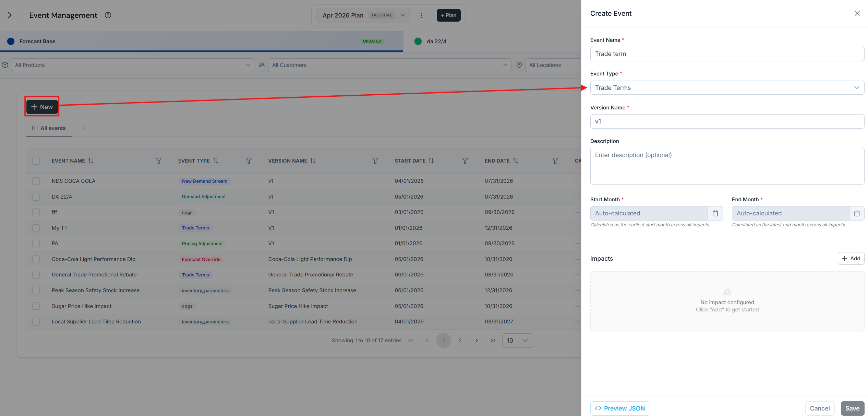The height and width of the screenshot is (416, 868).
Task: Click the customers people icon
Action: (262, 65)
